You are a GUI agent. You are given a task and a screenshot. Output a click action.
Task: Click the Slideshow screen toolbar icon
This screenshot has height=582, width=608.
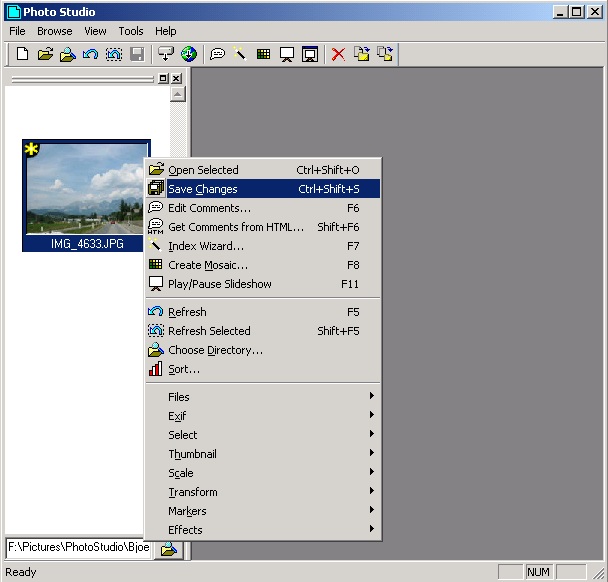[287, 54]
